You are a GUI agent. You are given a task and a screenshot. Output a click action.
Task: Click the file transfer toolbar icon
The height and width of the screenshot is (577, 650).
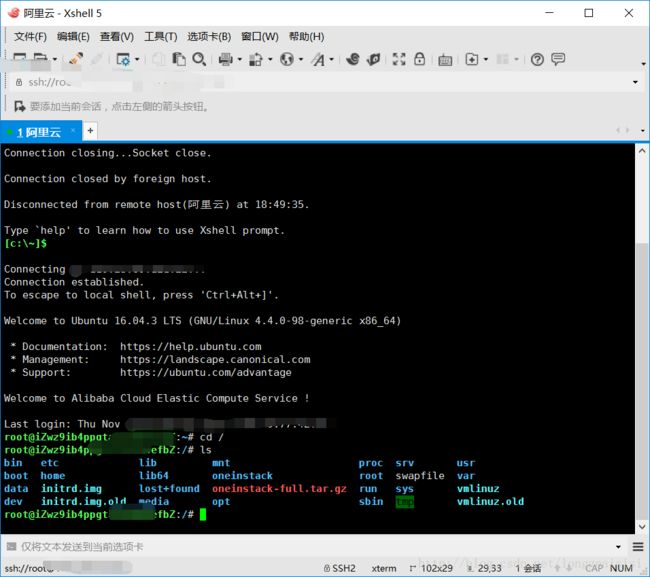pyautogui.click(x=256, y=59)
